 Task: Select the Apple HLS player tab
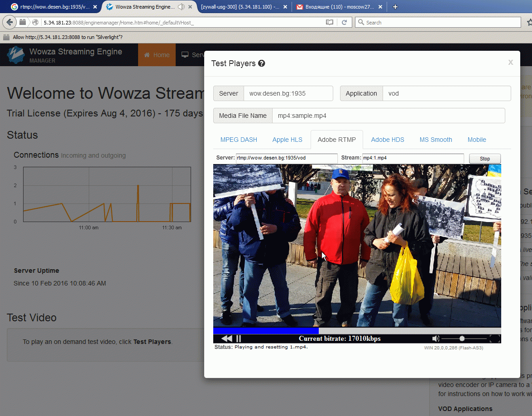point(287,140)
